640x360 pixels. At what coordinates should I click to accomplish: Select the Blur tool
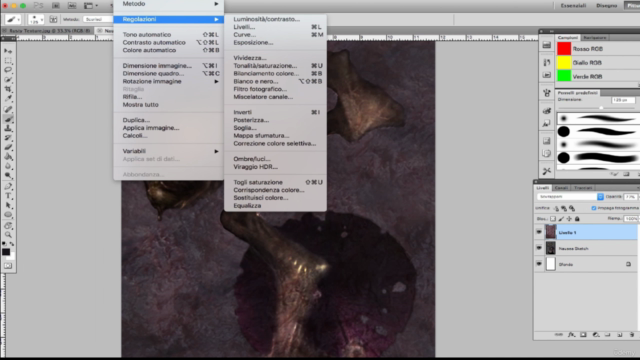tap(8, 166)
